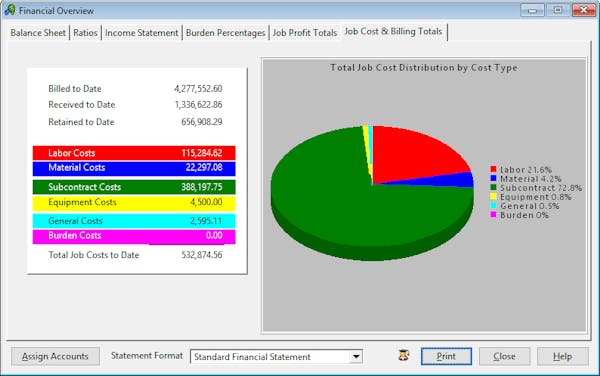The height and width of the screenshot is (376, 600).
Task: Click the Retained to Date label
Action: [x=81, y=122]
